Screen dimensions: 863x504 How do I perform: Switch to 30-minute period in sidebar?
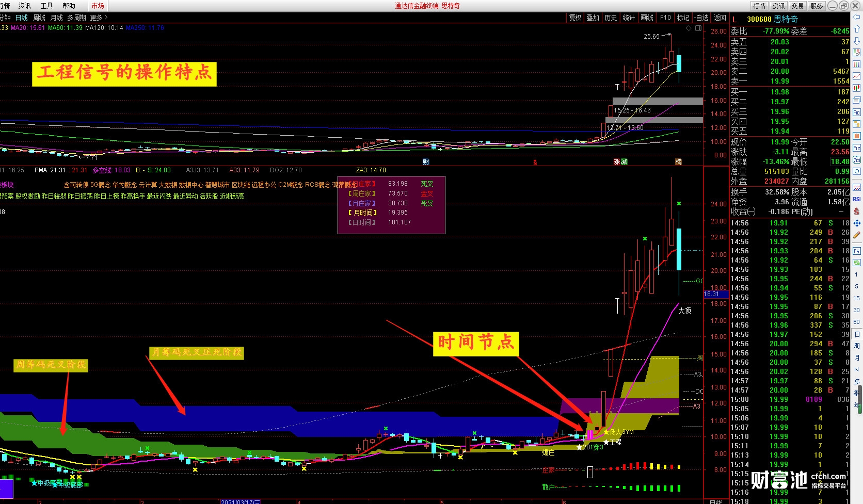(x=857, y=311)
